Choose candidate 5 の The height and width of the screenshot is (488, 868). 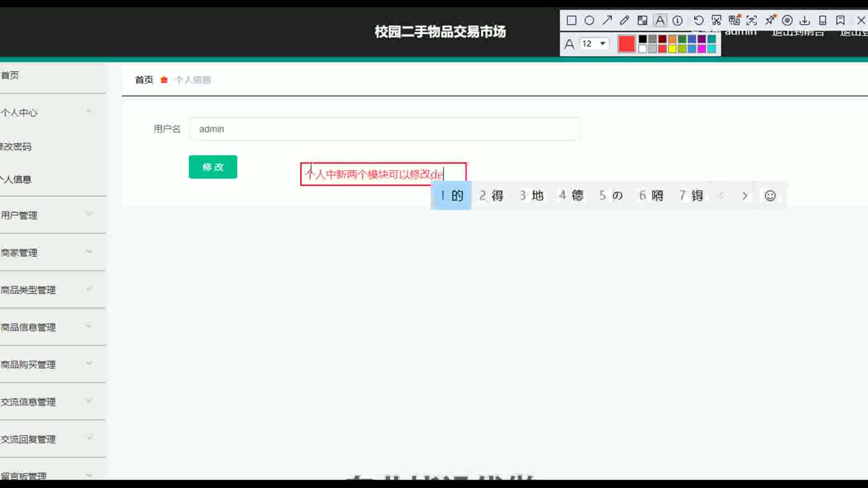tap(611, 196)
